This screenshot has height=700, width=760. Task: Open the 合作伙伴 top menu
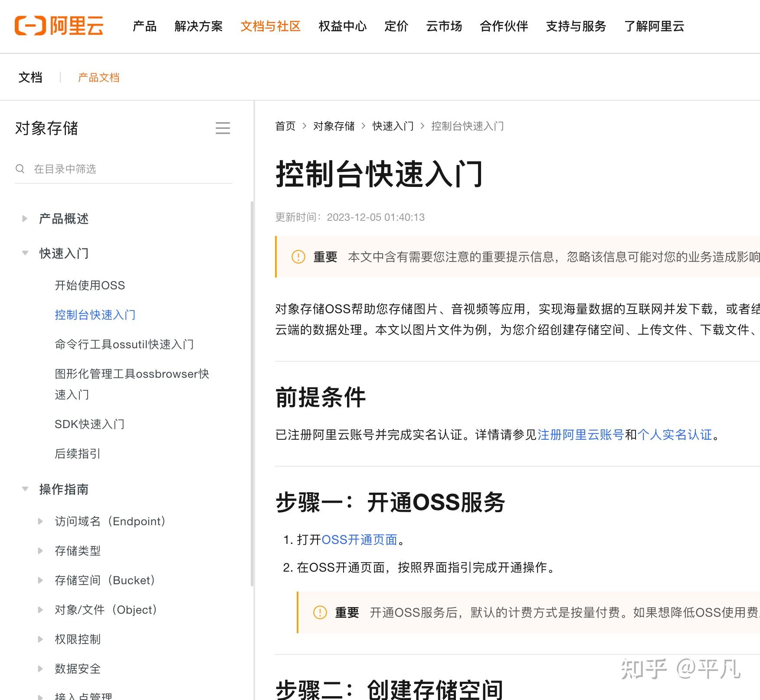(x=504, y=26)
